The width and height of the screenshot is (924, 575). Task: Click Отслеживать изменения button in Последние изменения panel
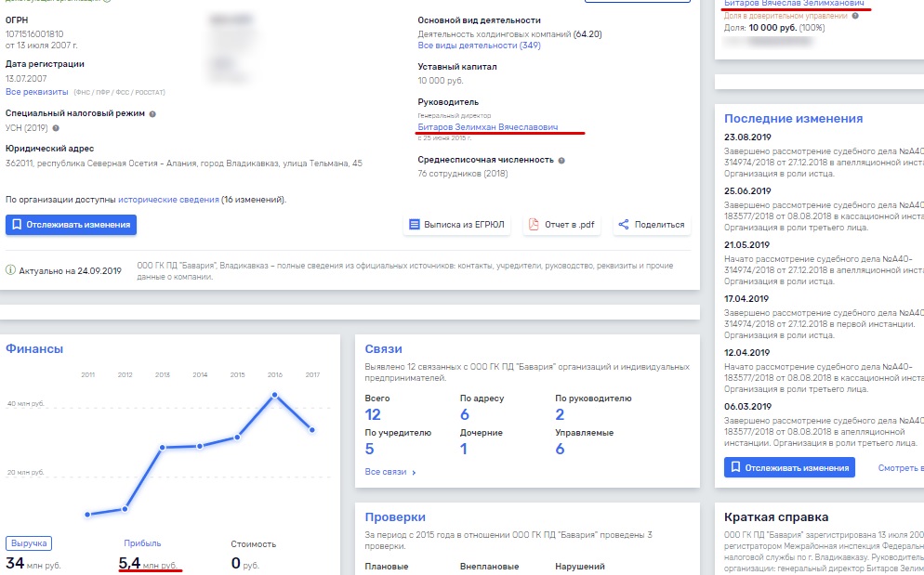click(789, 468)
